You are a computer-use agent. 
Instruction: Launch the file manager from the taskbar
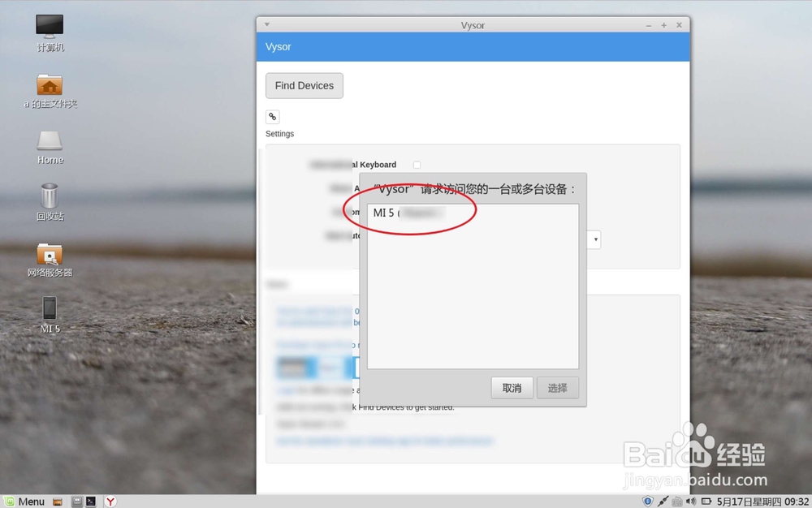pos(58,502)
